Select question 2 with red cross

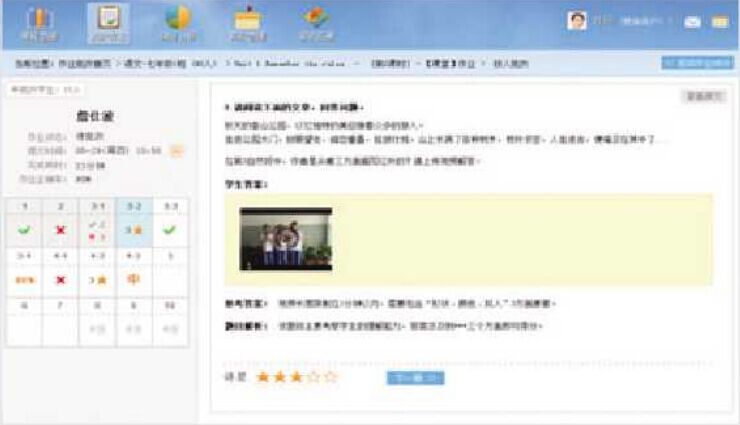pyautogui.click(x=61, y=229)
